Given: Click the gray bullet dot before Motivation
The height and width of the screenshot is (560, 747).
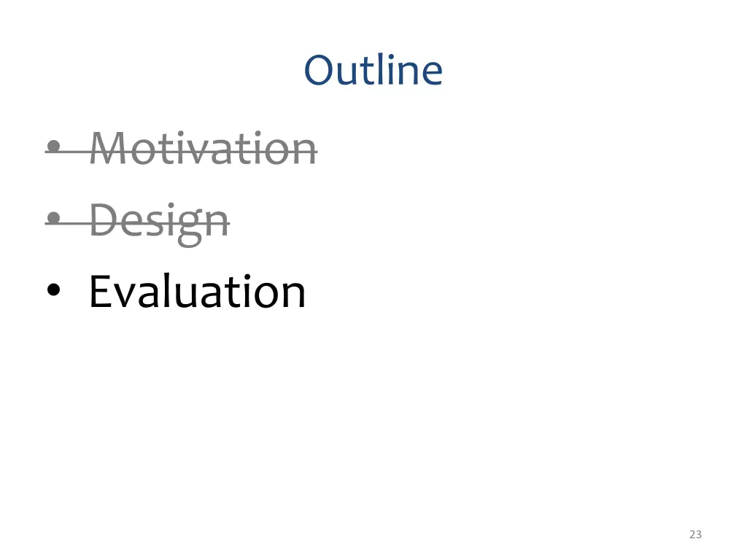Looking at the screenshot, I should [54, 145].
